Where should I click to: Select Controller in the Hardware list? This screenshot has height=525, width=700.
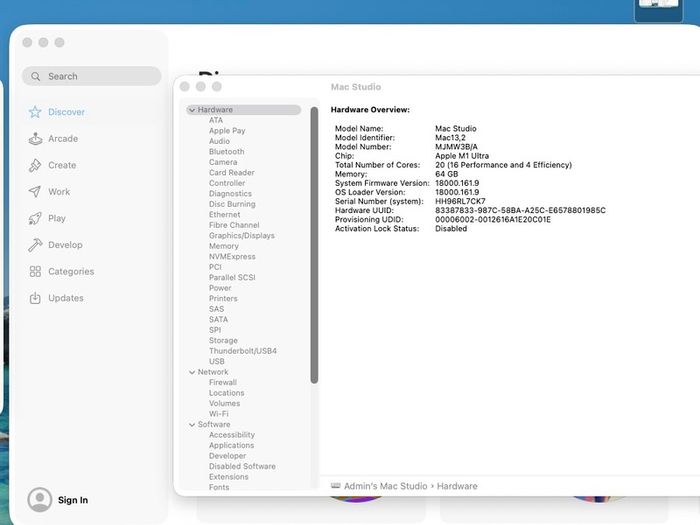point(227,183)
